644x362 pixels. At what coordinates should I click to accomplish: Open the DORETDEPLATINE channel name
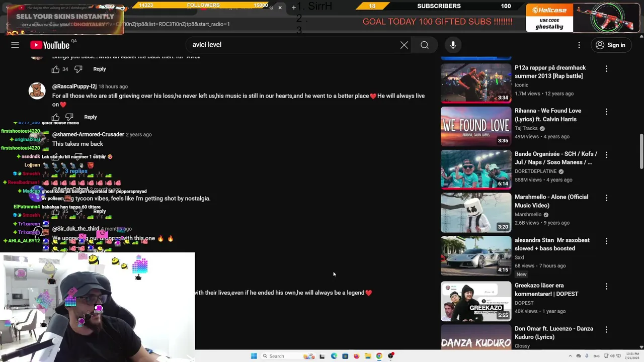coord(536,171)
